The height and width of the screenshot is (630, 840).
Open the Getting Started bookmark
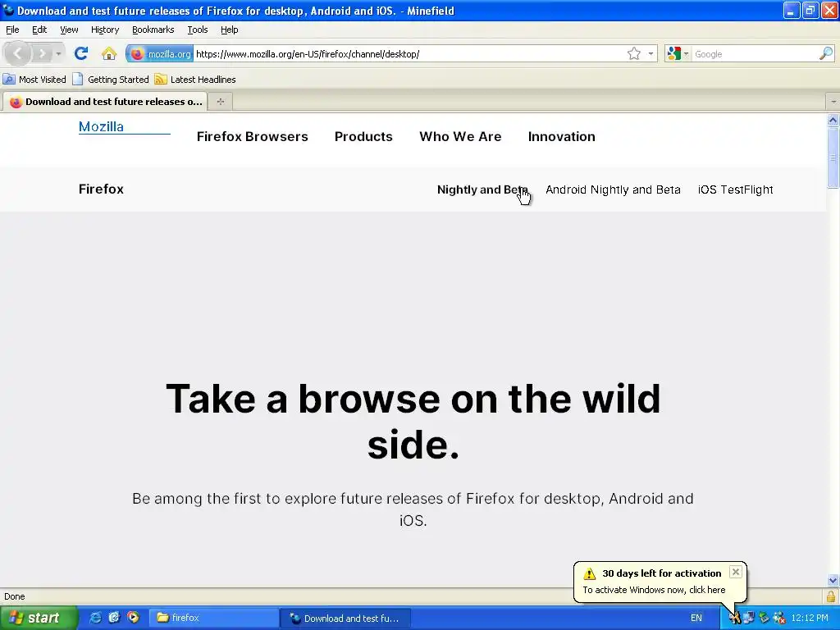click(x=111, y=80)
